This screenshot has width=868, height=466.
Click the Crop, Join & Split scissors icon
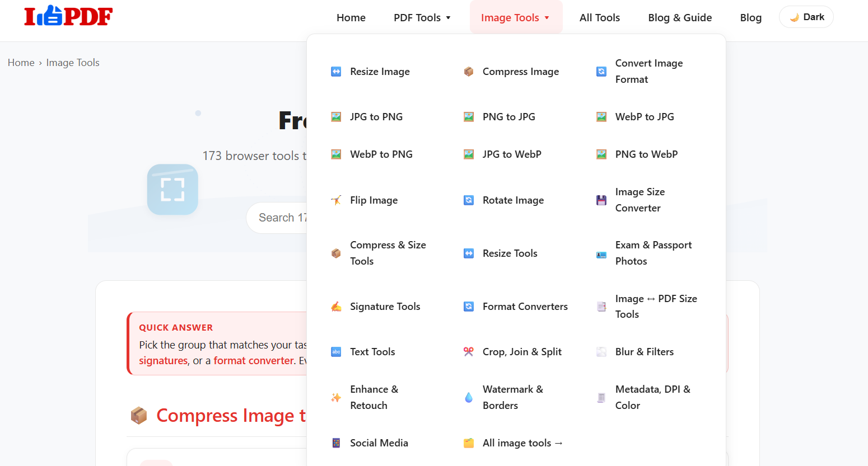click(469, 352)
